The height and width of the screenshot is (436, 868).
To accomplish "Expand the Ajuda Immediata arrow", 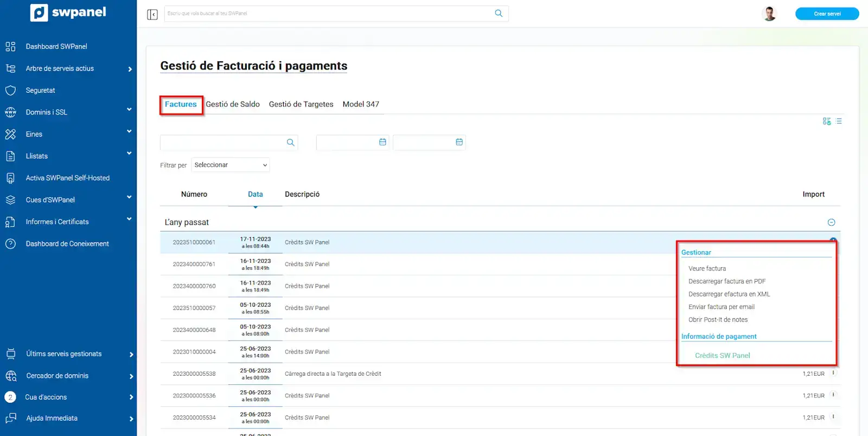I will [x=131, y=419].
